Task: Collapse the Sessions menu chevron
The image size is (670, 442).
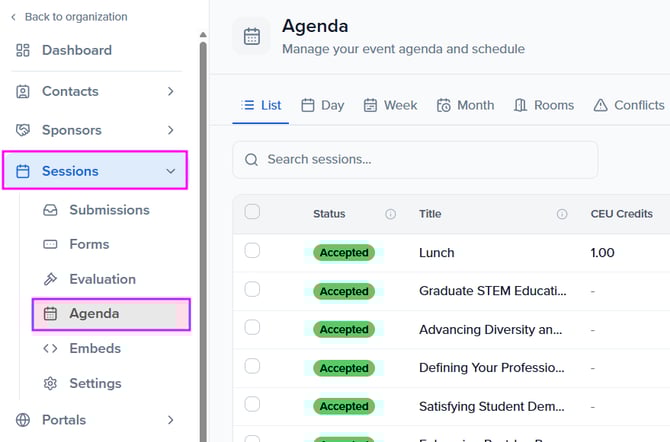Action: coord(170,172)
